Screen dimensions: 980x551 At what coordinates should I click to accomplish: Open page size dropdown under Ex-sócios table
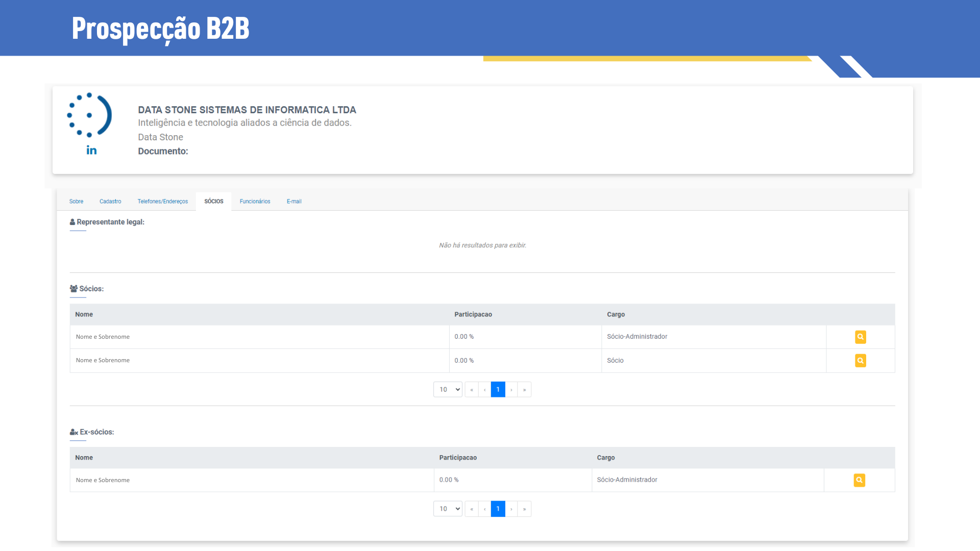[x=448, y=509]
